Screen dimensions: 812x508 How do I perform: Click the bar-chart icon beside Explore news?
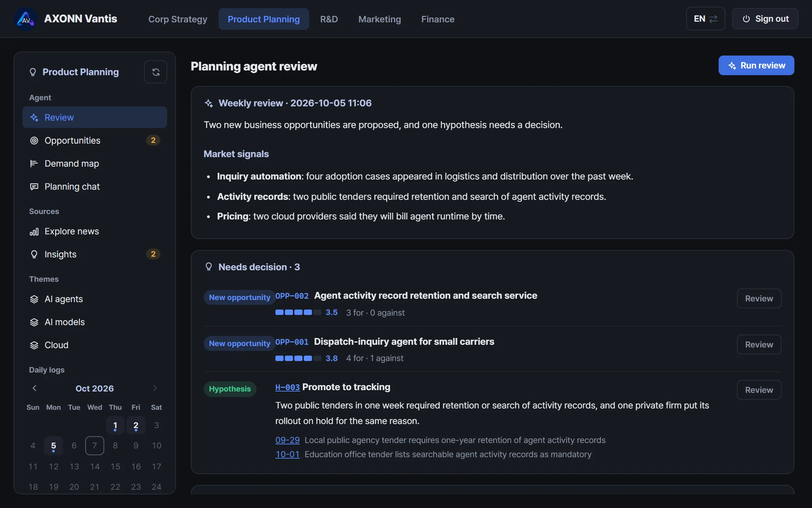tap(34, 232)
